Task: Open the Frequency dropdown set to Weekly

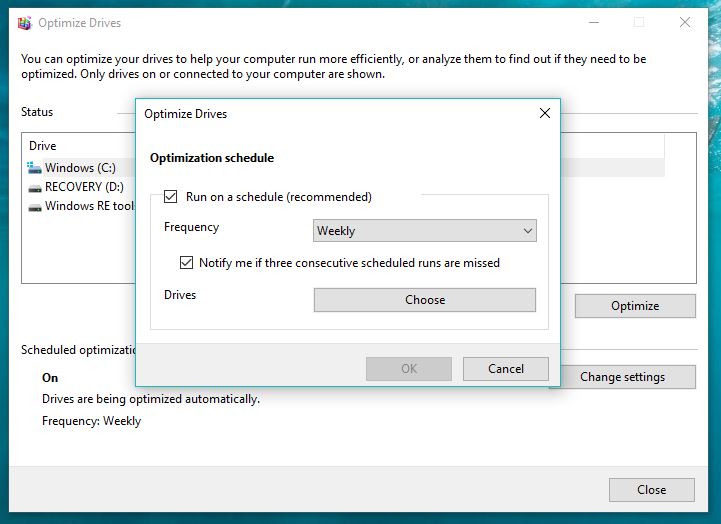Action: tap(424, 231)
